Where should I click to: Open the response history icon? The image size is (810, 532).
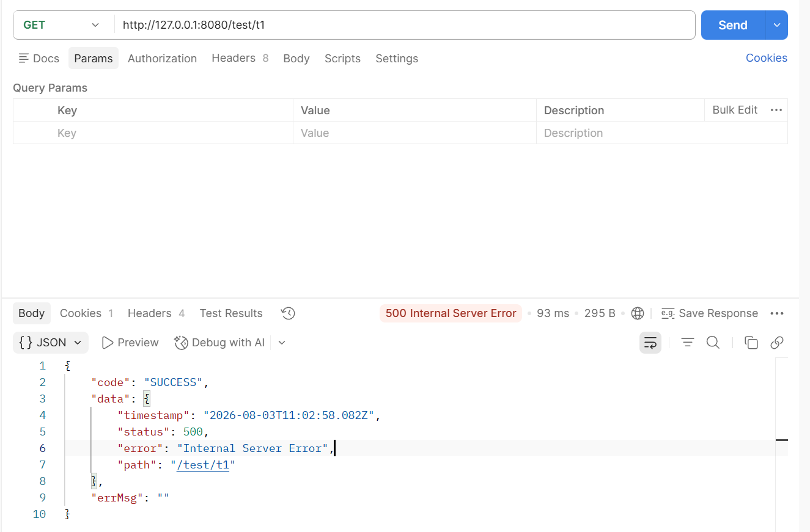coord(288,313)
